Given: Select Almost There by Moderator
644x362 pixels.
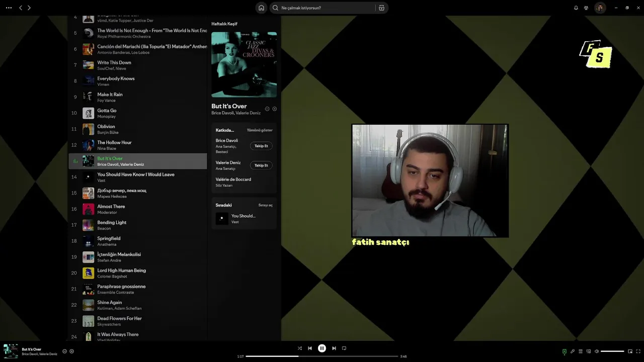Looking at the screenshot, I should pyautogui.click(x=137, y=209).
